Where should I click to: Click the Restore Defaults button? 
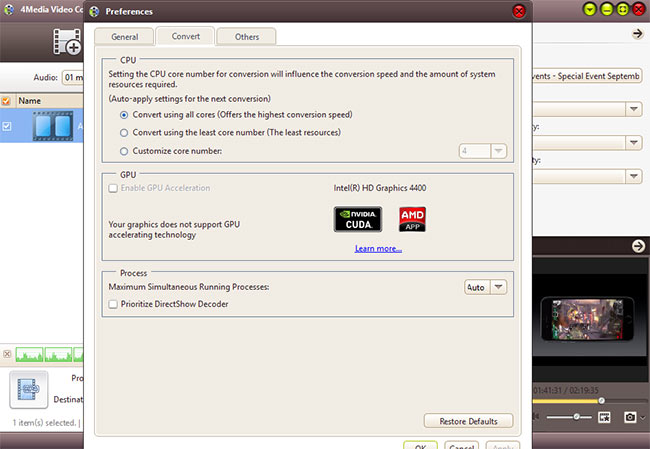[x=468, y=421]
